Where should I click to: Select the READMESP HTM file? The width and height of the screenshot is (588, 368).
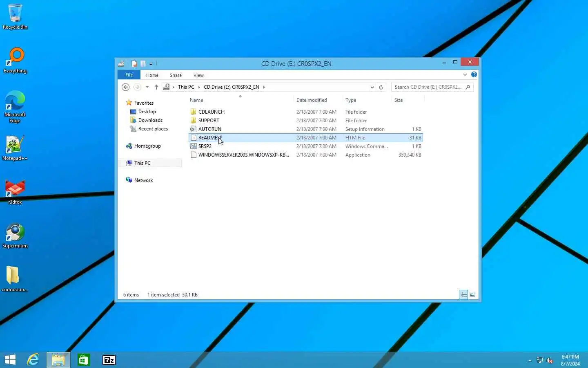[x=305, y=138]
